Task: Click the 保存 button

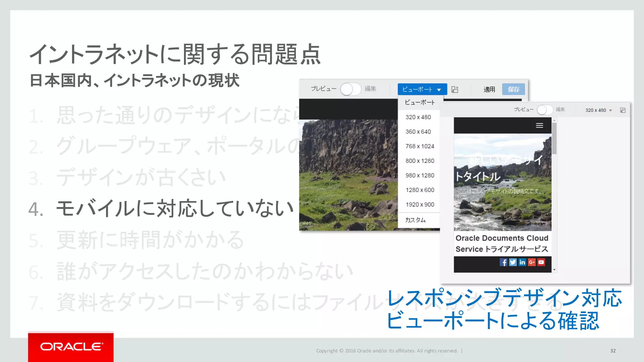Action: click(x=514, y=89)
